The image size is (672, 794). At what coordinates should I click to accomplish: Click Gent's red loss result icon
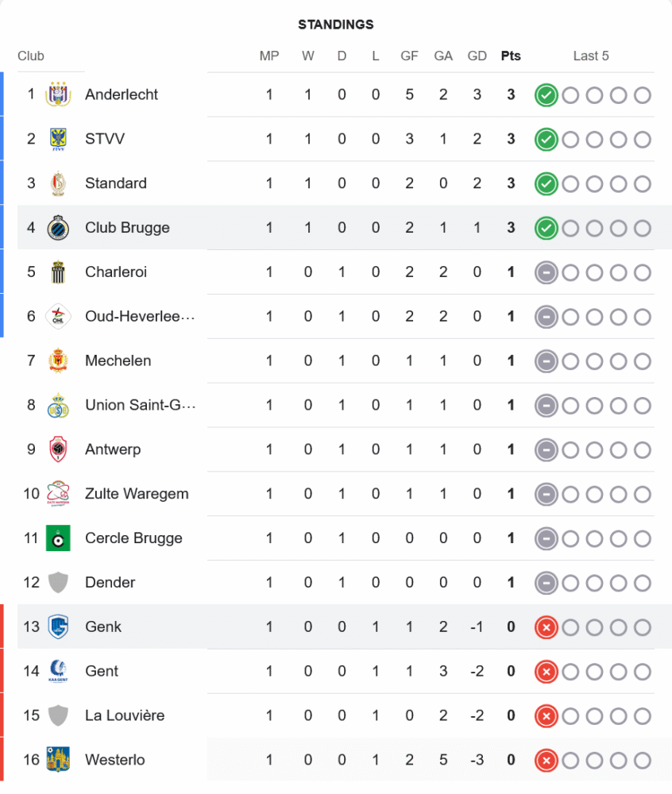click(546, 672)
